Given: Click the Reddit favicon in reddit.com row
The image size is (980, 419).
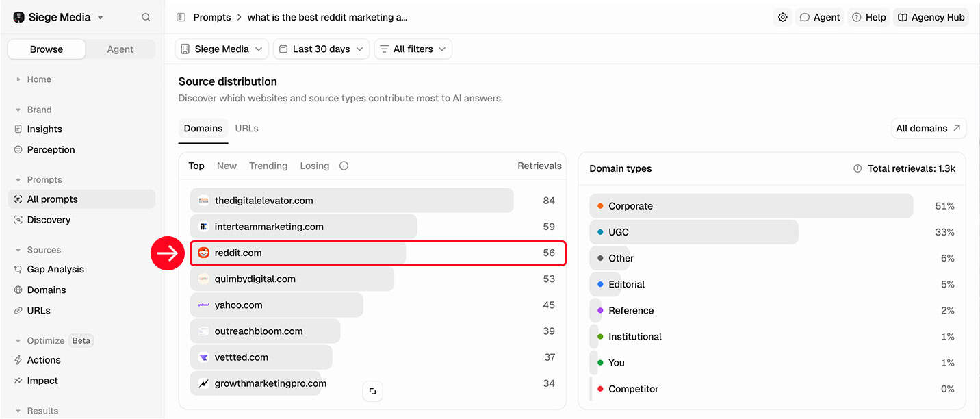Looking at the screenshot, I should pos(203,253).
